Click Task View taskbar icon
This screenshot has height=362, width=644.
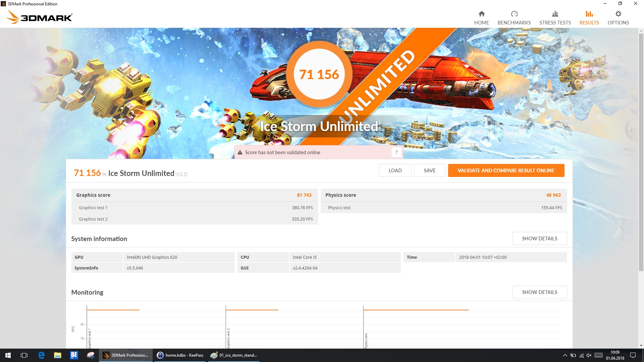(x=24, y=355)
